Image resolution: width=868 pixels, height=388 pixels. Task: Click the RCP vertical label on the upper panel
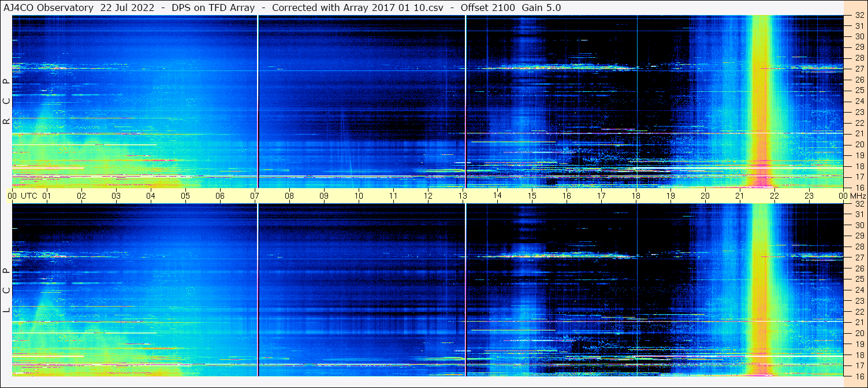coord(6,101)
